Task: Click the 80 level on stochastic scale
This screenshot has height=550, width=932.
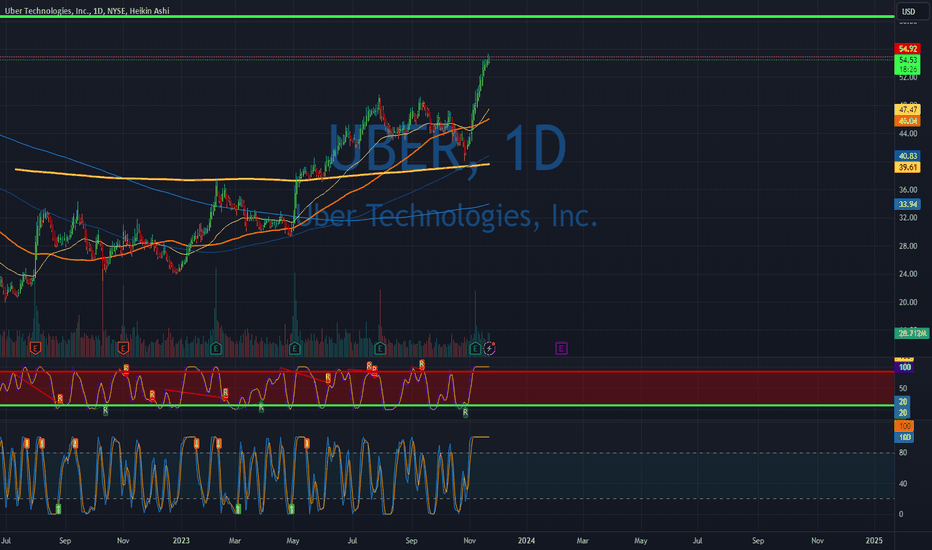Action: point(903,452)
